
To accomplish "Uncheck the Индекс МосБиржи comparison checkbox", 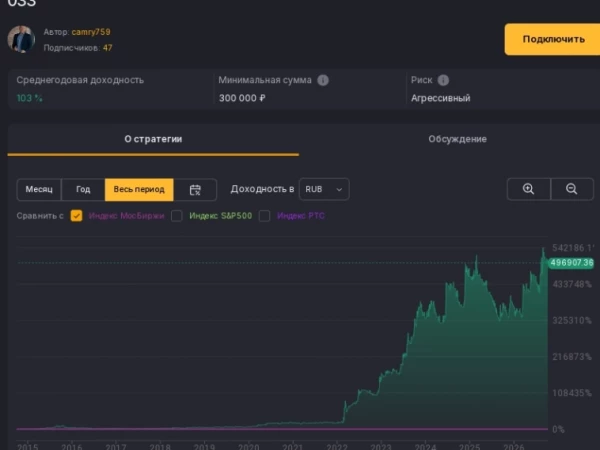I will click(77, 216).
